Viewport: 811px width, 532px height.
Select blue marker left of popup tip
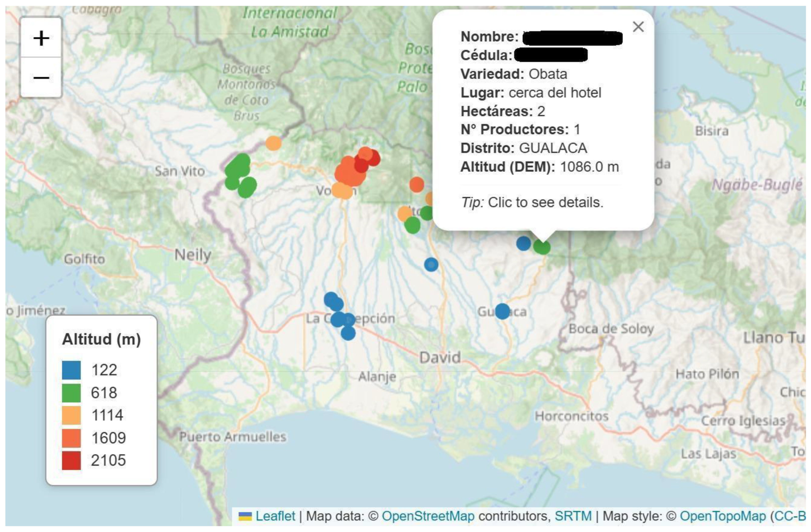(x=523, y=243)
